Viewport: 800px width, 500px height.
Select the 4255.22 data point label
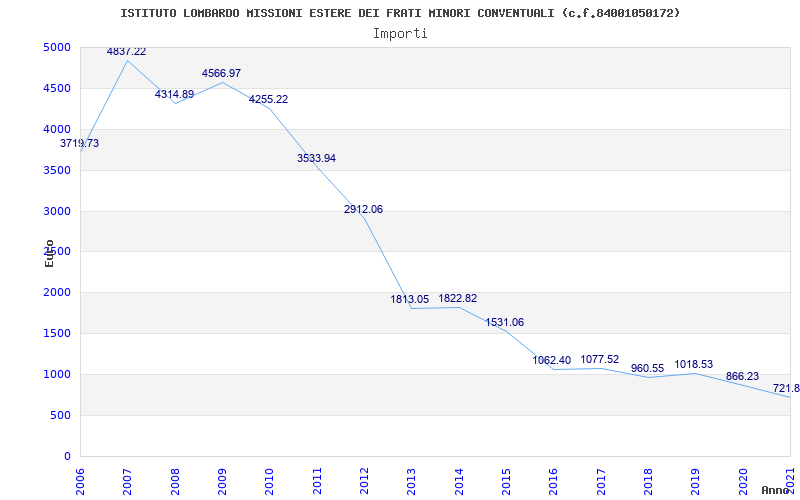[268, 99]
